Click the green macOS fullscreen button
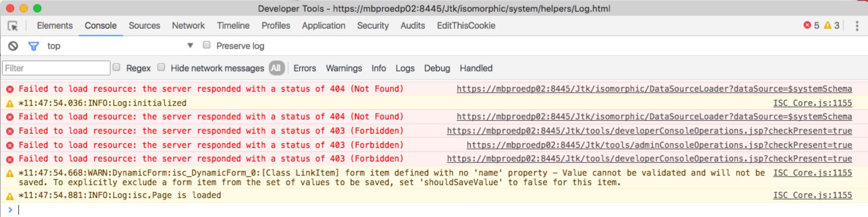This screenshot has height=217, width=868. coord(37,8)
